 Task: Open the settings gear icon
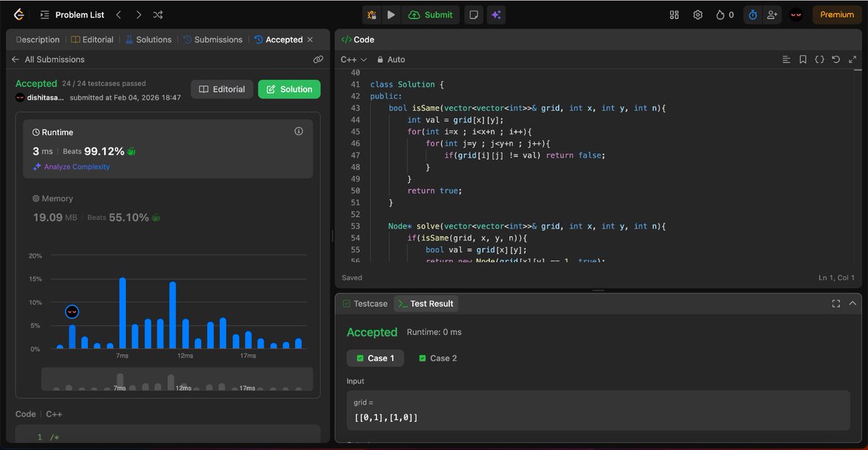coord(697,14)
